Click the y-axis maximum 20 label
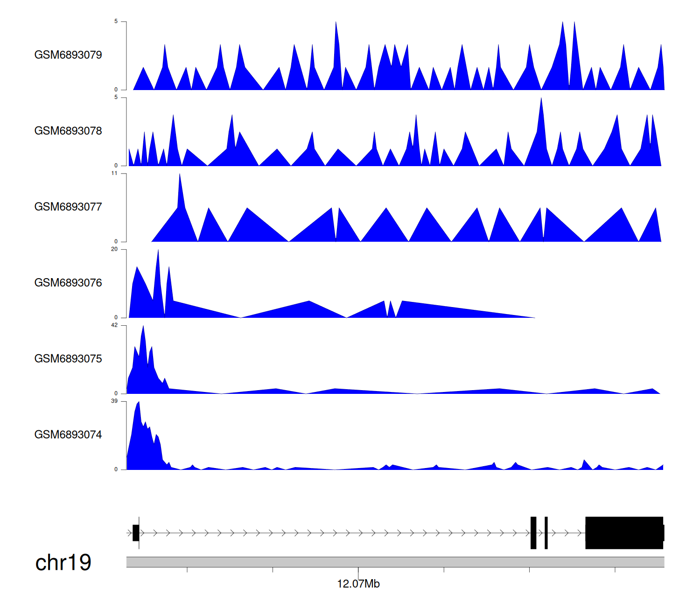 (x=114, y=249)
